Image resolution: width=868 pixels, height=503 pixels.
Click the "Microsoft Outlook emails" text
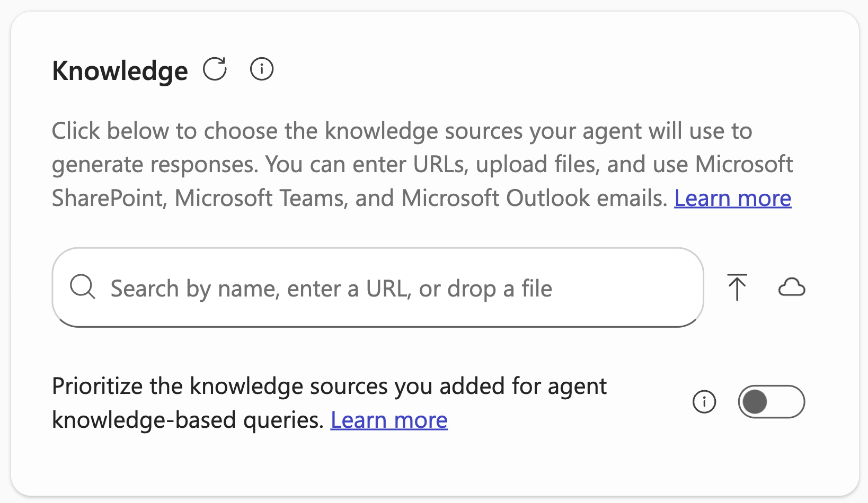[x=533, y=199]
